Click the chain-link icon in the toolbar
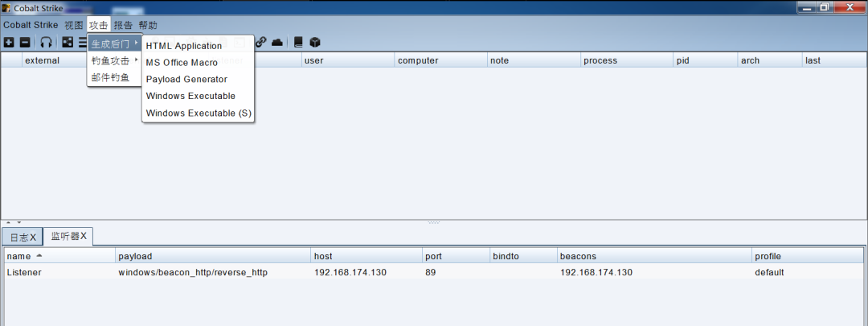This screenshot has height=326, width=868. 260,42
